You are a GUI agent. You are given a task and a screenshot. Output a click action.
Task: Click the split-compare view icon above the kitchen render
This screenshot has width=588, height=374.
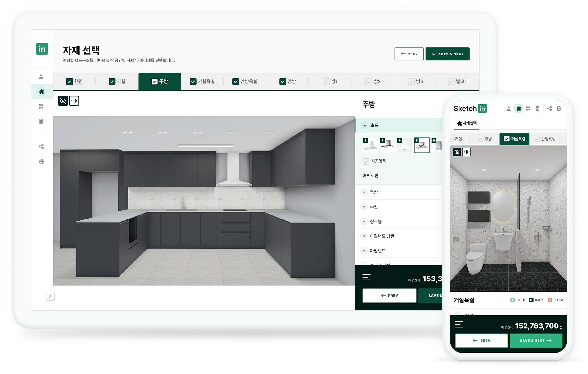click(x=74, y=101)
